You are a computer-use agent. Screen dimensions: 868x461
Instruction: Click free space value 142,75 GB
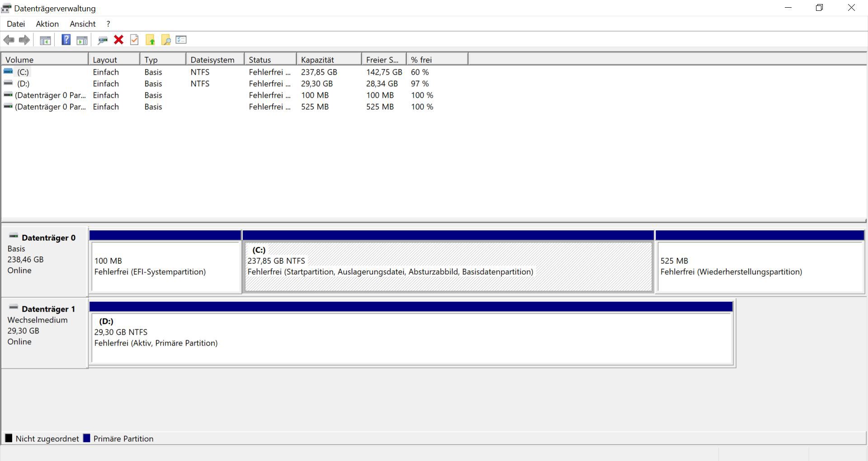click(384, 72)
